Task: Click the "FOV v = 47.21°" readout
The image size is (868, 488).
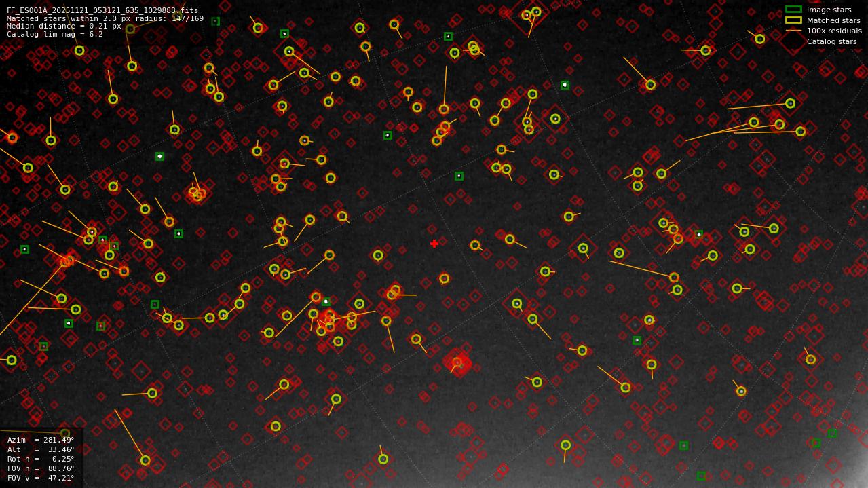Action: (41, 478)
